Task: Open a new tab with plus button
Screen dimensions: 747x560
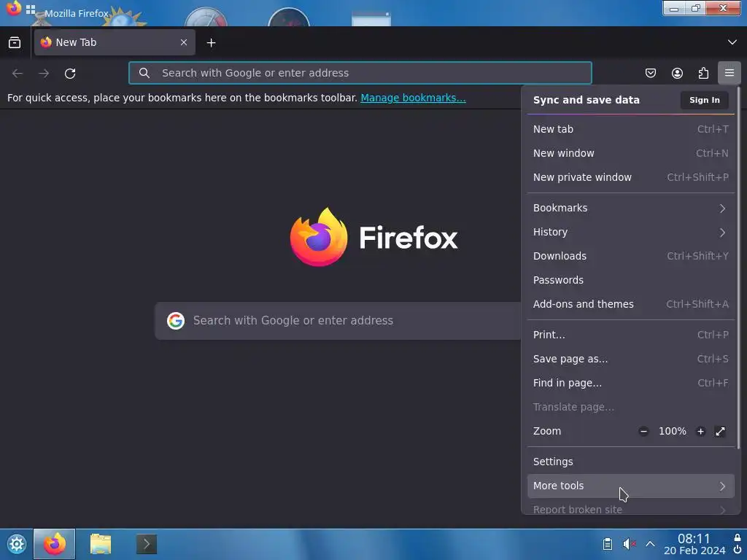Action: click(x=211, y=43)
